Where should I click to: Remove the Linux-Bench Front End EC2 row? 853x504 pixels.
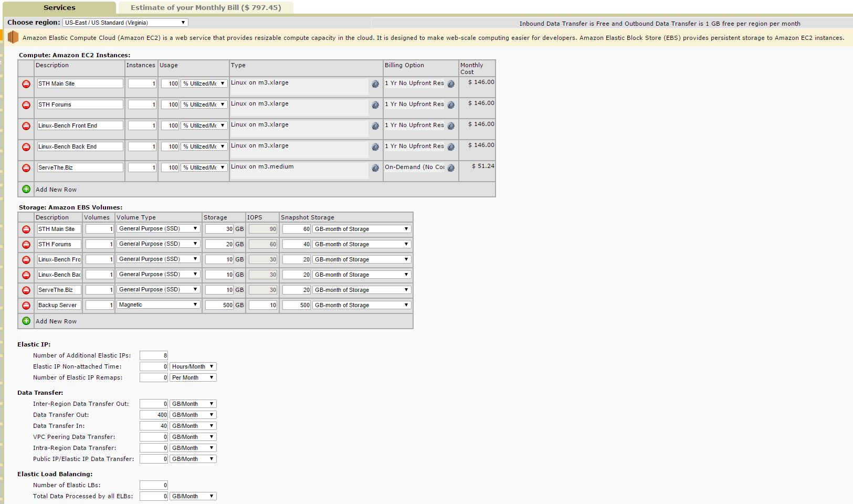26,126
